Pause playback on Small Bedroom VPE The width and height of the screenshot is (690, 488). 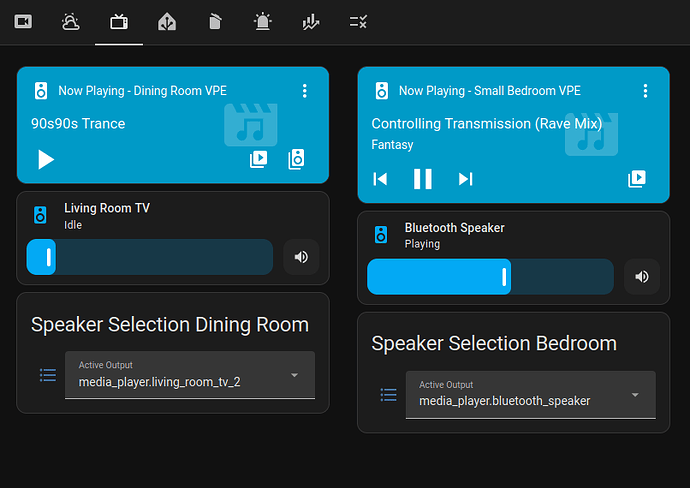click(423, 179)
